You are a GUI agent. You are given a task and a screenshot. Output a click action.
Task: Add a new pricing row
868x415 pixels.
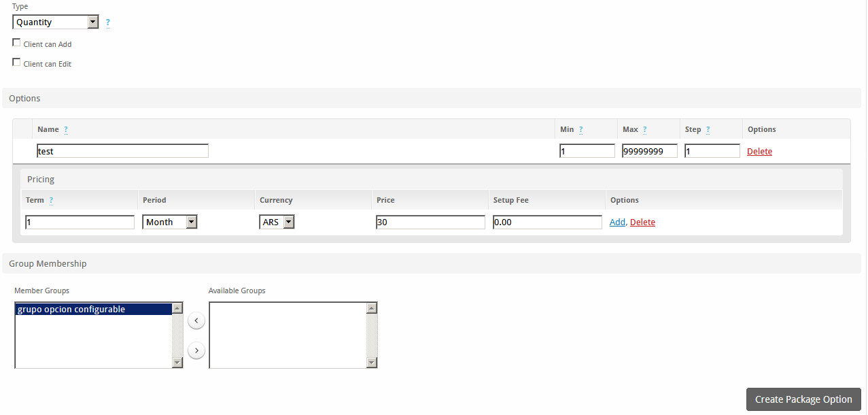[617, 222]
